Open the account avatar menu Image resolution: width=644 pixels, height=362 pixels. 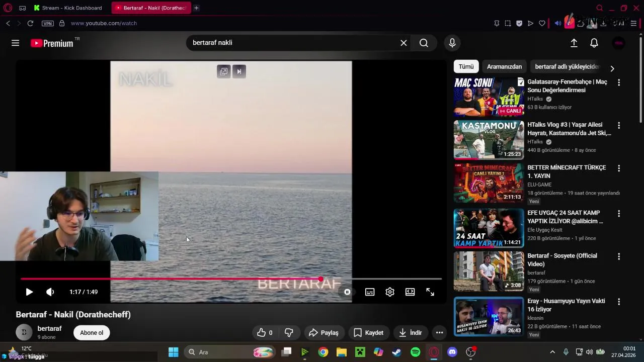[618, 43]
